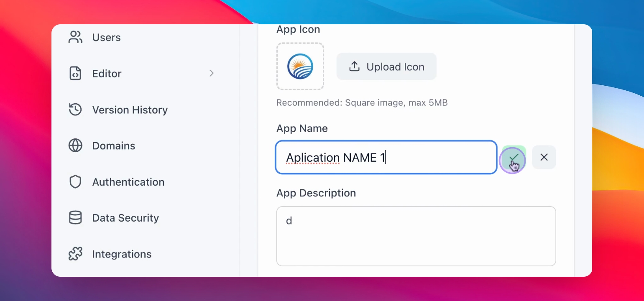Open Data Security settings label

click(x=125, y=218)
